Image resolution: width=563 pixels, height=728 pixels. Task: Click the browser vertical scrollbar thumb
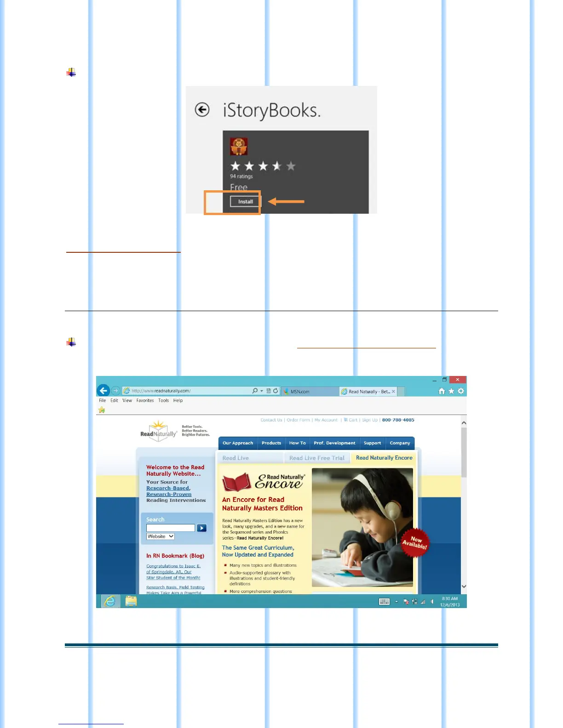click(x=464, y=452)
